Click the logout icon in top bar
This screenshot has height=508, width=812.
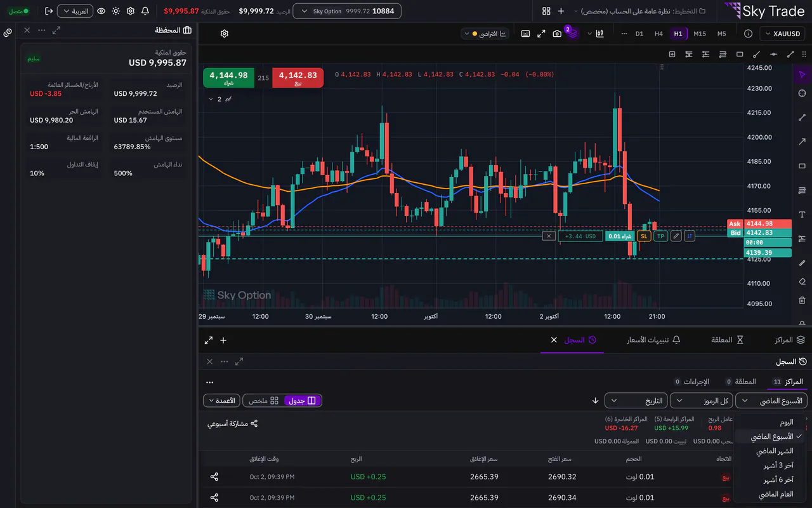(49, 11)
